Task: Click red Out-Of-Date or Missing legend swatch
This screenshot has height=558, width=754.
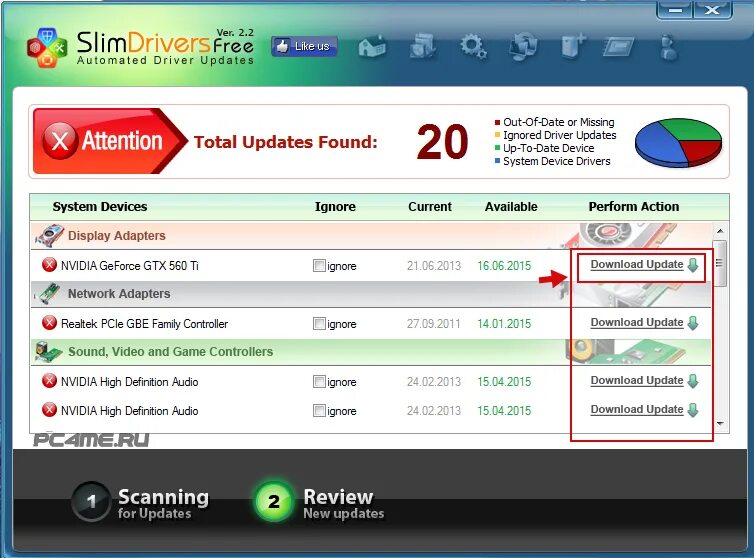Action: pos(498,122)
